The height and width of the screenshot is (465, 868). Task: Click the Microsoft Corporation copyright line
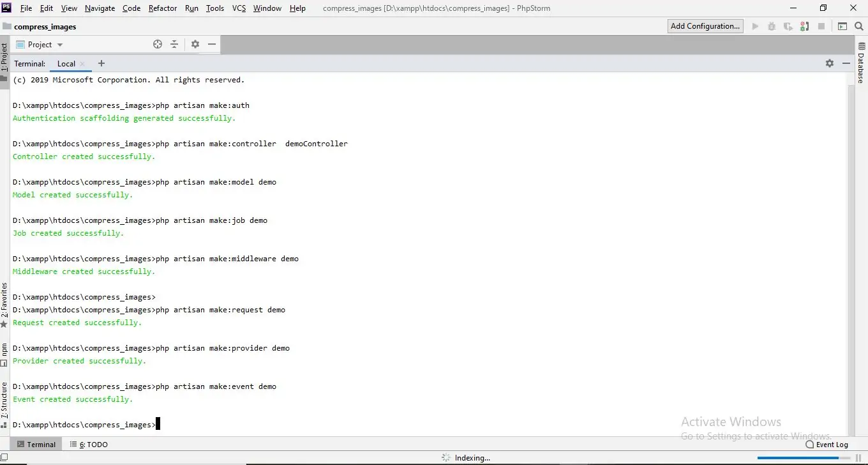click(129, 80)
